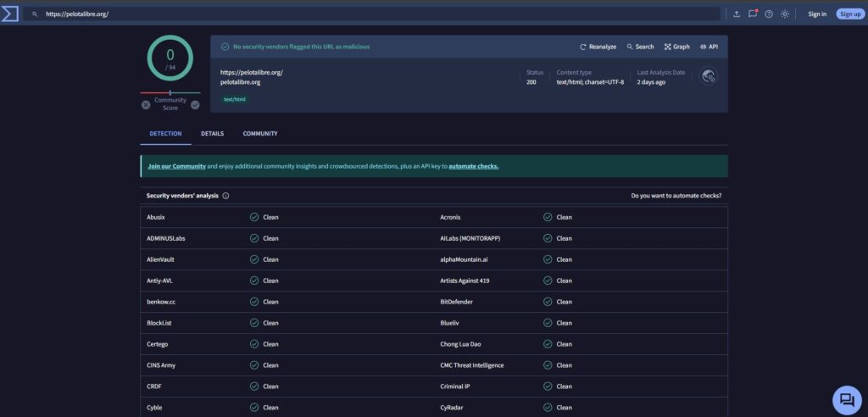Open the help question mark icon
868x417 pixels.
click(x=769, y=14)
